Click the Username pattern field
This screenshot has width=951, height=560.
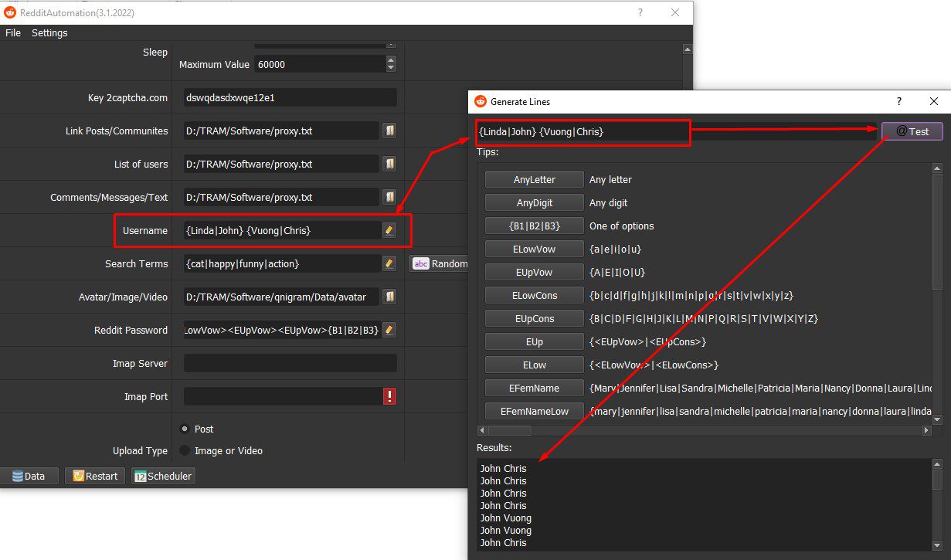click(x=282, y=230)
